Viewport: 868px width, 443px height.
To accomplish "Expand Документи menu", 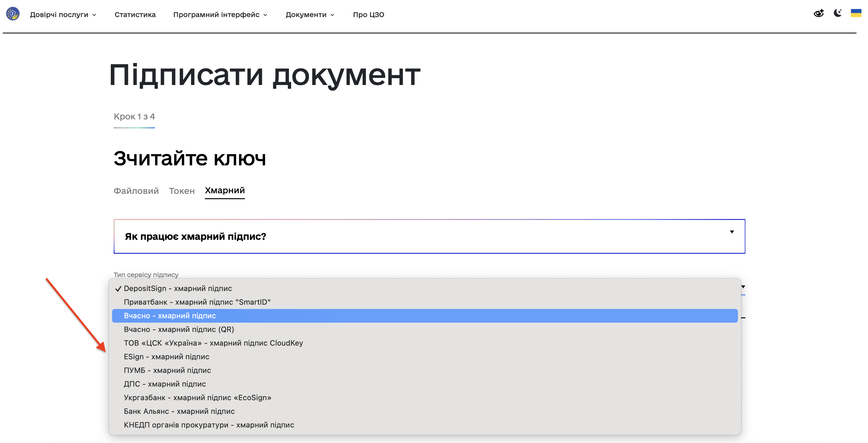I will (310, 15).
